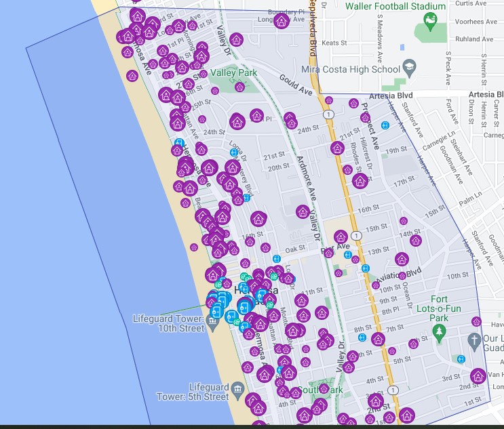Select the Ardmore Ave street label
Image resolution: width=504 pixels, height=429 pixels.
[307, 178]
